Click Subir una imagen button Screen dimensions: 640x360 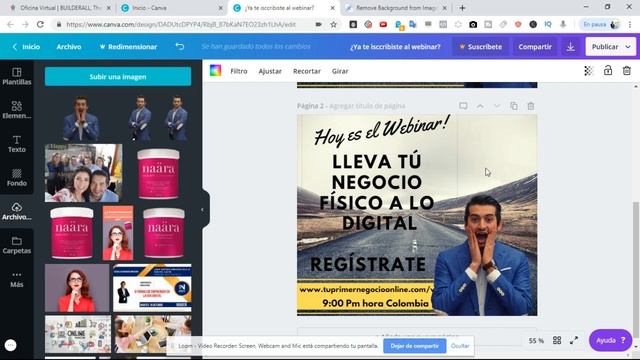118,77
